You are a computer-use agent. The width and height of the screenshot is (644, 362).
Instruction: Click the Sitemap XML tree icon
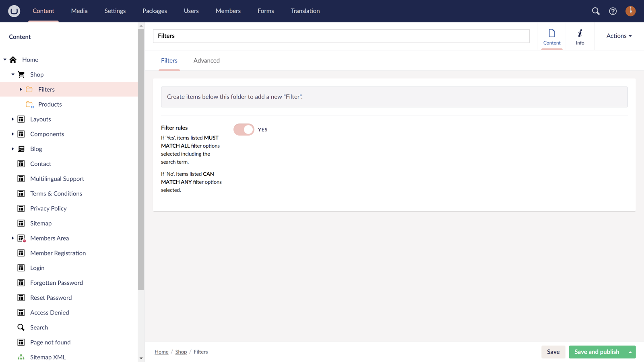coord(21,357)
